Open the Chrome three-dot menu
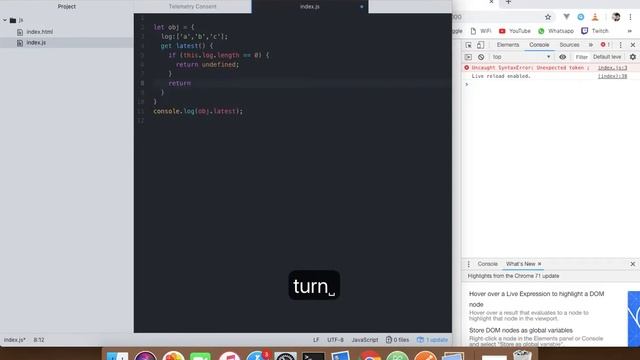The width and height of the screenshot is (640, 360). click(x=630, y=17)
